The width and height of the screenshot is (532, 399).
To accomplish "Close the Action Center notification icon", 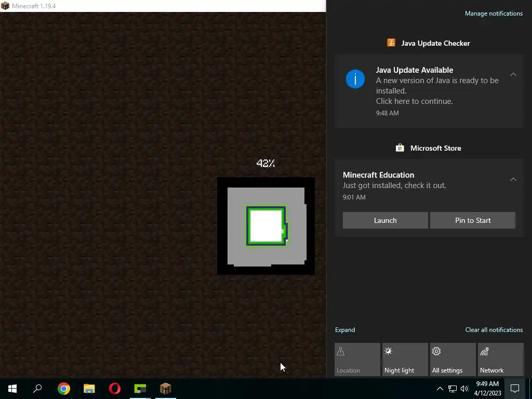I will (515, 389).
